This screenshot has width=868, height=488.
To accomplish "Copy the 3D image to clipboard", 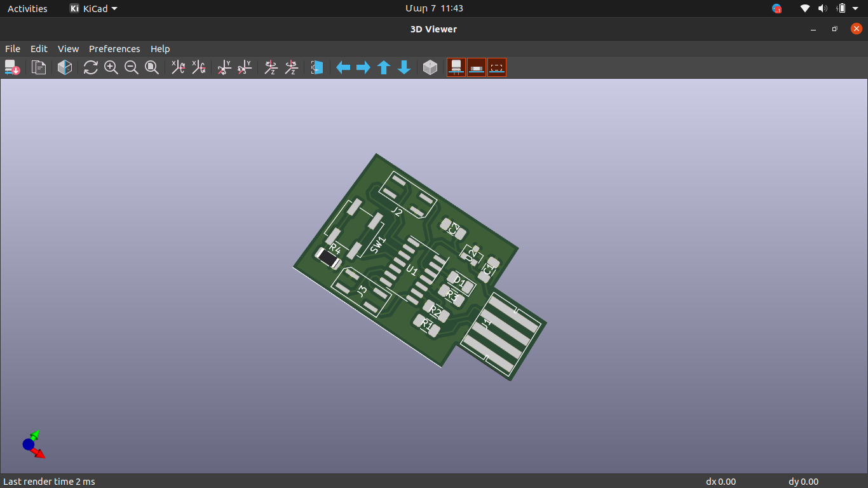I will [x=39, y=67].
